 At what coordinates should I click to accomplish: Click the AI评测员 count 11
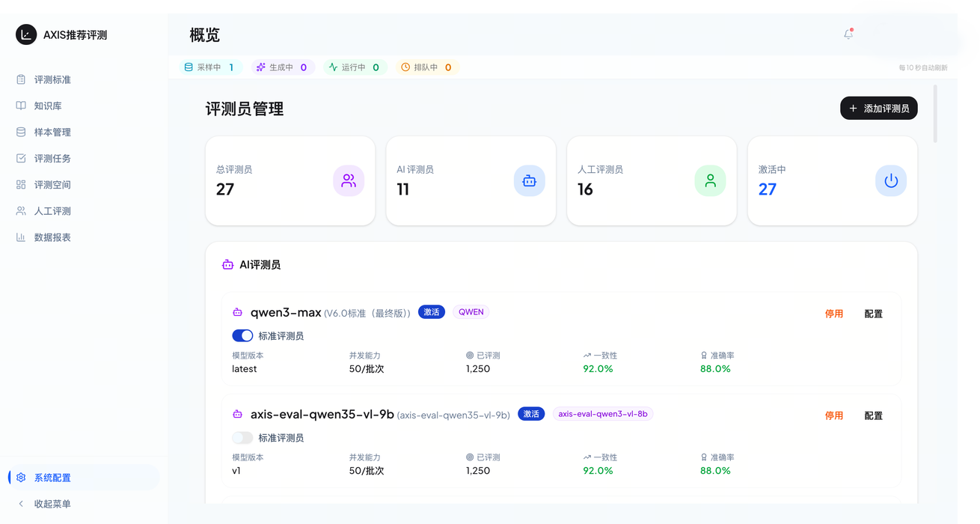tap(403, 189)
